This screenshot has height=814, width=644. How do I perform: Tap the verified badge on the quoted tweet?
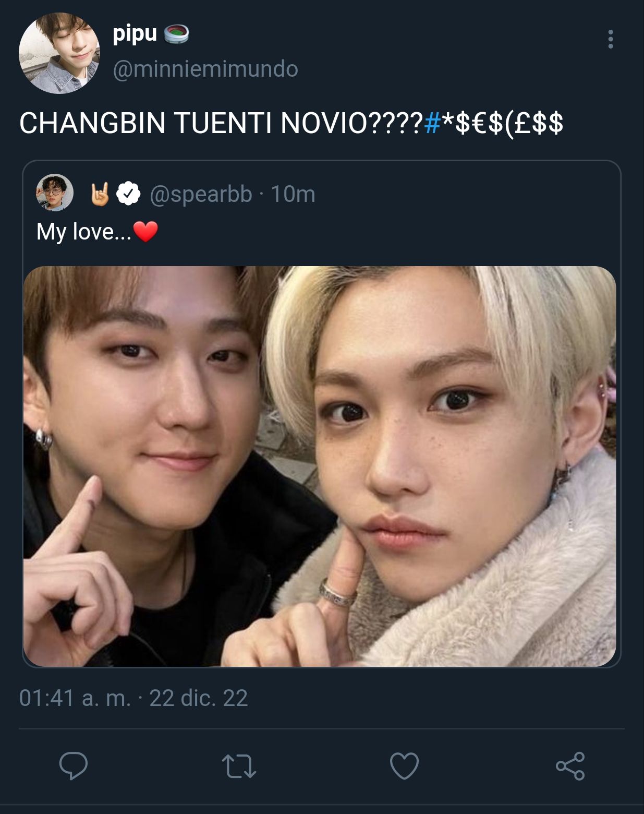point(128,194)
